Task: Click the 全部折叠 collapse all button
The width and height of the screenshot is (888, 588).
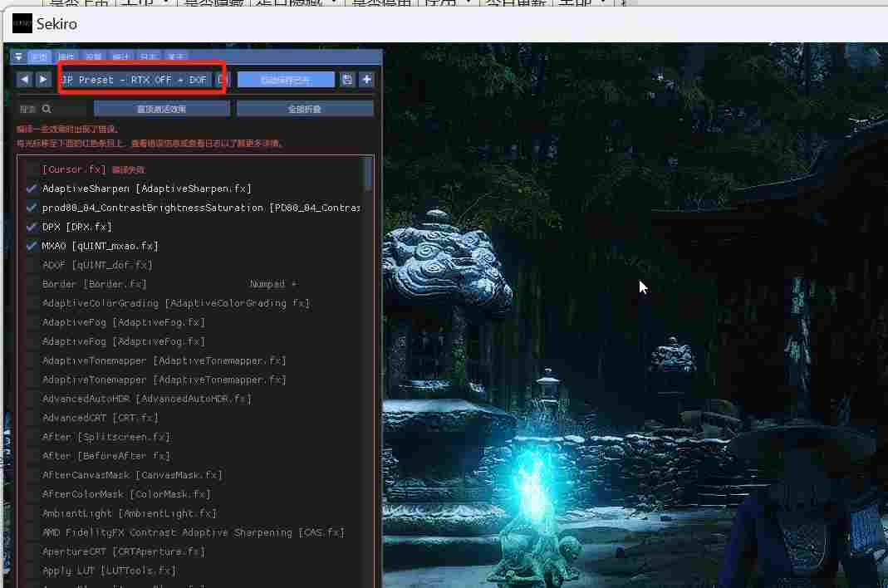Action: tap(305, 109)
